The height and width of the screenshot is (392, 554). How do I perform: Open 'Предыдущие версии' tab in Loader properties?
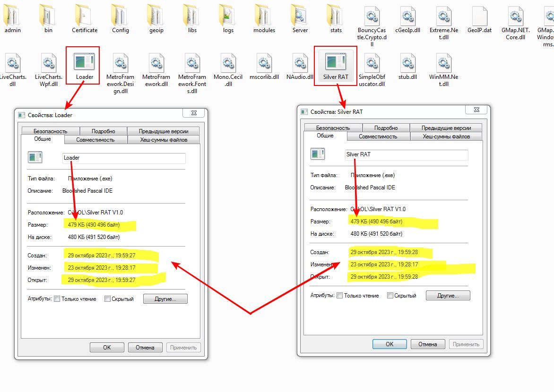163,131
